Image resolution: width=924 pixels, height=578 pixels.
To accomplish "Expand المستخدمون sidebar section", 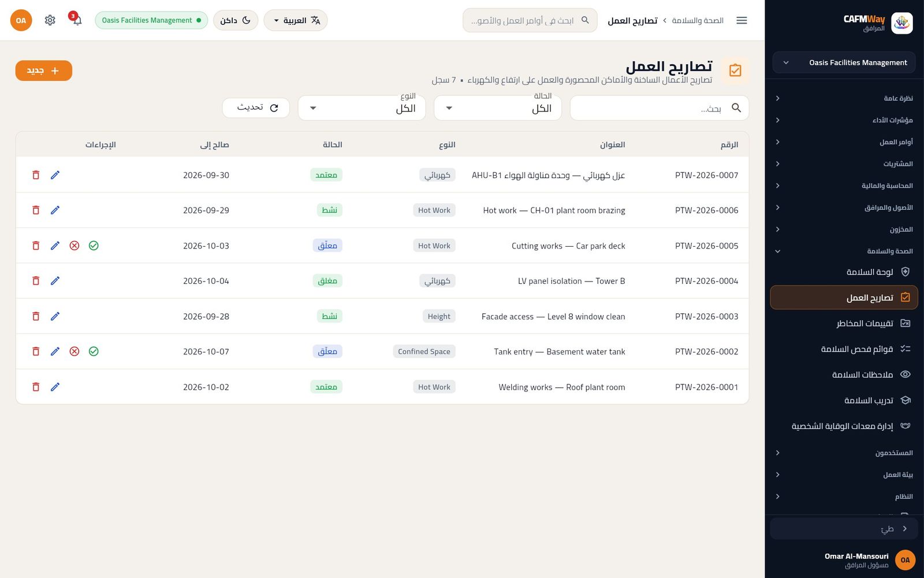I will coord(844,453).
